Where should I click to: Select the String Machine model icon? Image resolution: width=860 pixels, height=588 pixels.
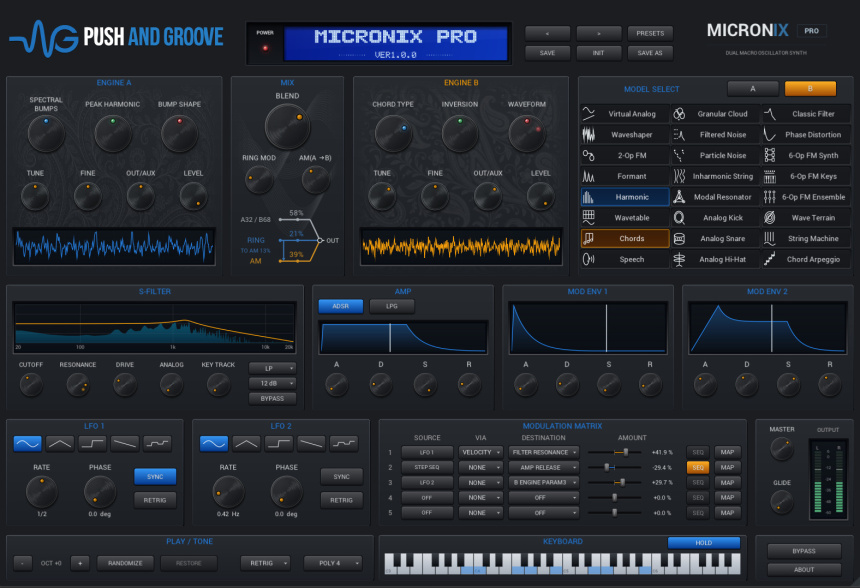pyautogui.click(x=770, y=239)
